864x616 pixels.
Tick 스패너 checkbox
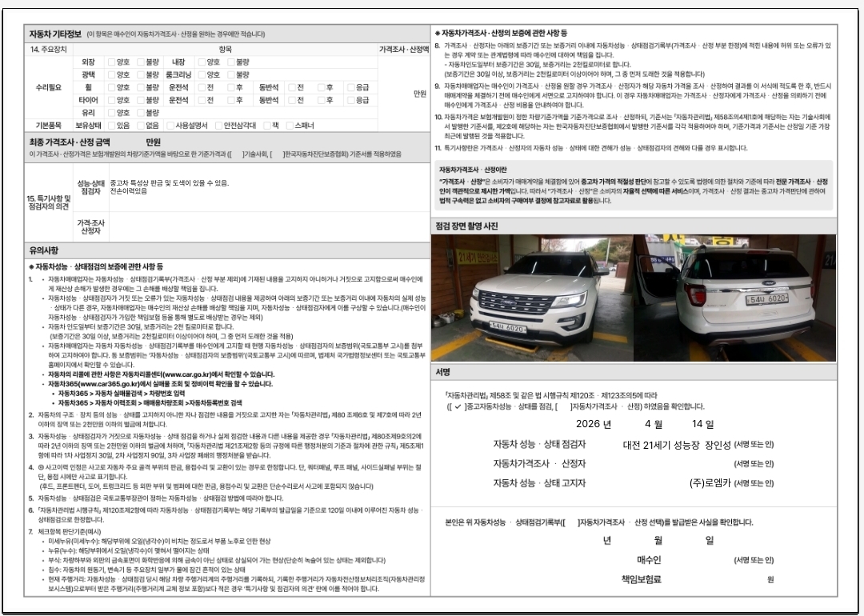pos(290,126)
